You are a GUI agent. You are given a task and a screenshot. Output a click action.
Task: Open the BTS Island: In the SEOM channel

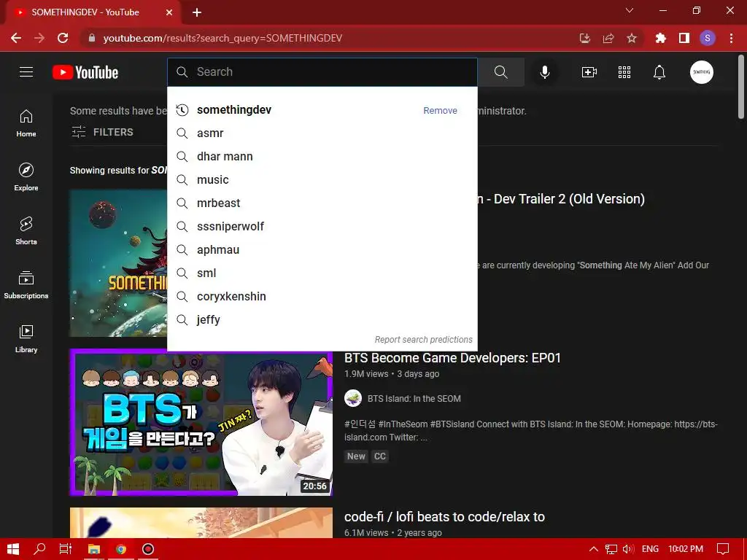click(414, 399)
